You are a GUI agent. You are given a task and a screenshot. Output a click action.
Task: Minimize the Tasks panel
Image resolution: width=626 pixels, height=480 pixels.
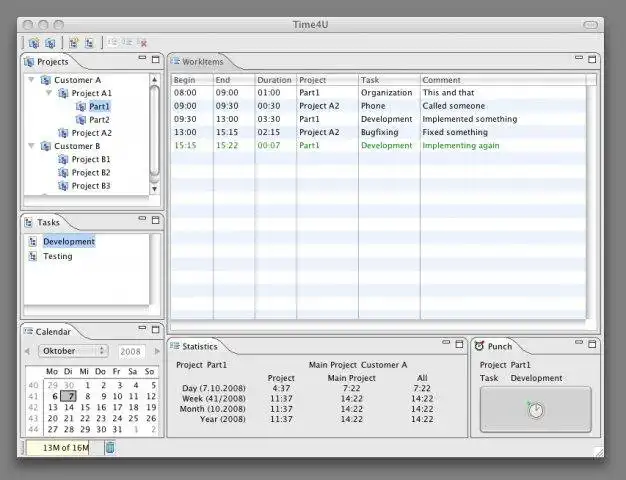[x=143, y=218]
